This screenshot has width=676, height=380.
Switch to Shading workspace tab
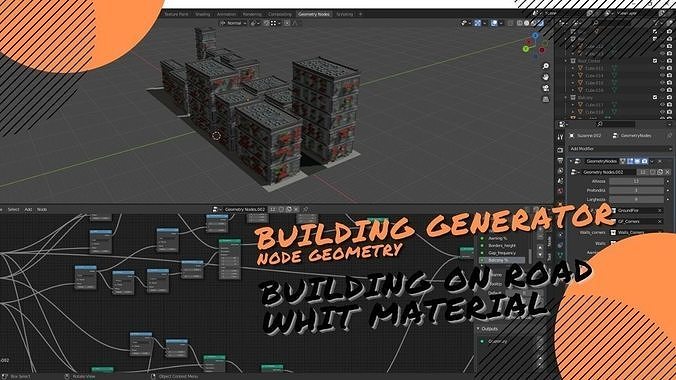pyautogui.click(x=202, y=14)
